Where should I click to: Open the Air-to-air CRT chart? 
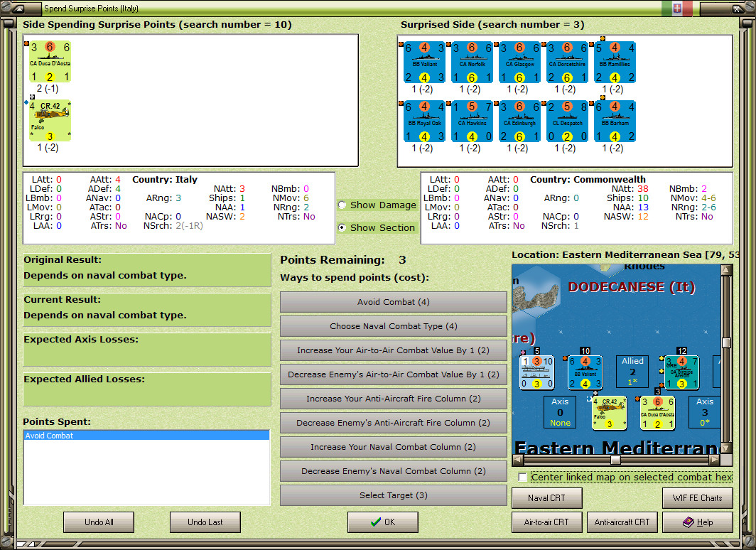pos(547,522)
